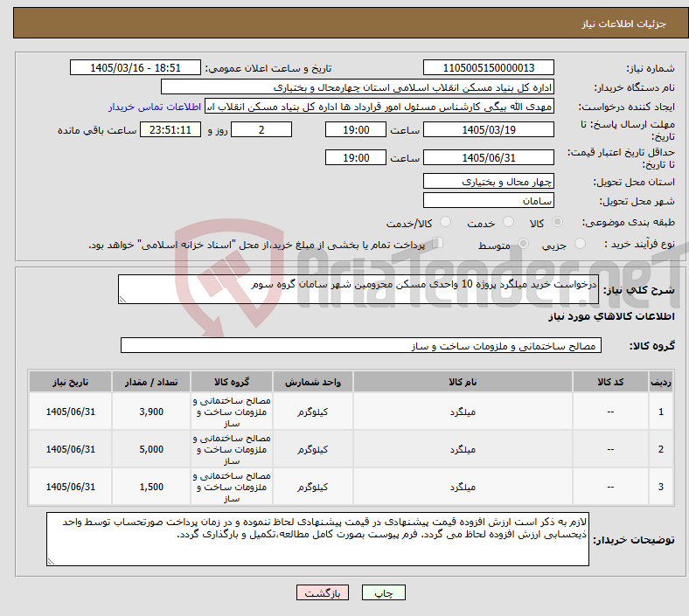This screenshot has height=616, width=689.
Task: Click the چاپ (print) button
Action: tap(383, 592)
